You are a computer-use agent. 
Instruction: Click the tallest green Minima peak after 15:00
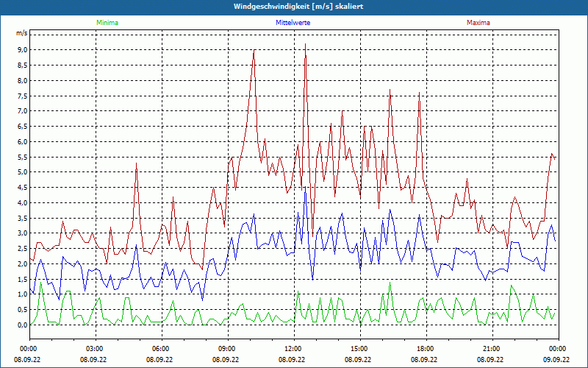[390, 283]
